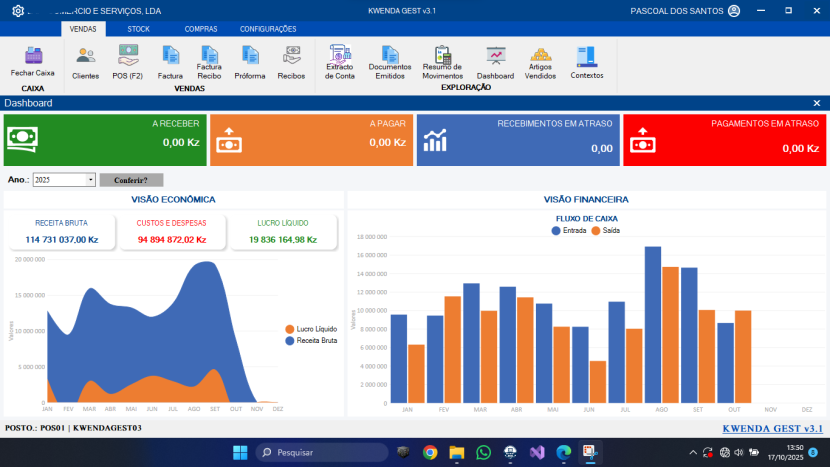Switch to the COMPRAS tab
Image resolution: width=830 pixels, height=467 pixels.
coord(201,29)
